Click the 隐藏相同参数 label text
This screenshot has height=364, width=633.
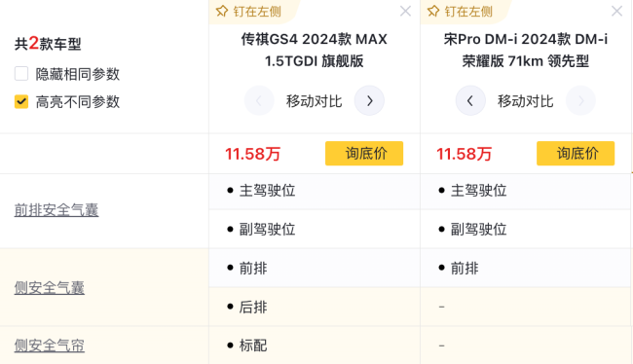pos(78,74)
